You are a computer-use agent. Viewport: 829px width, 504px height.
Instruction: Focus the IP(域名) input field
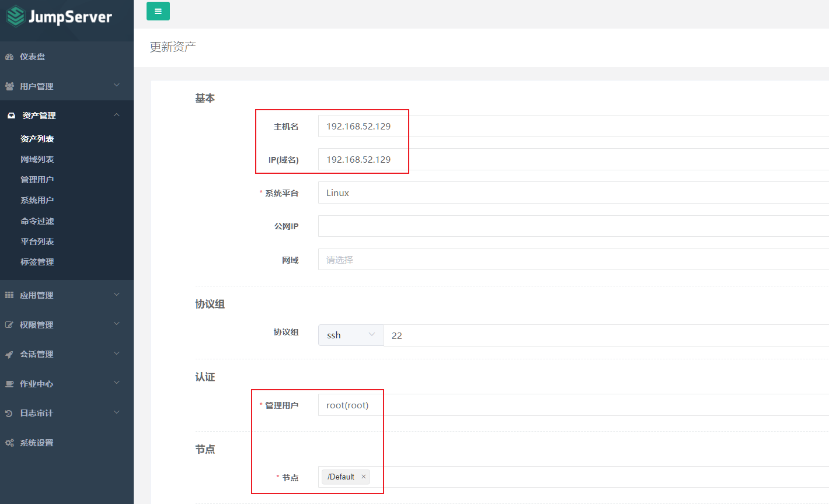coord(573,159)
